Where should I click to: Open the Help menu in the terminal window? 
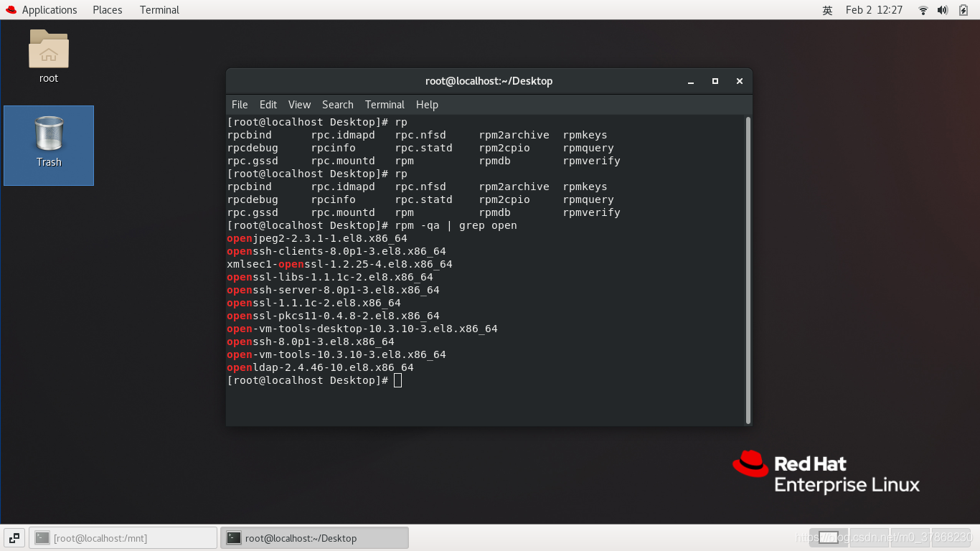coord(427,105)
